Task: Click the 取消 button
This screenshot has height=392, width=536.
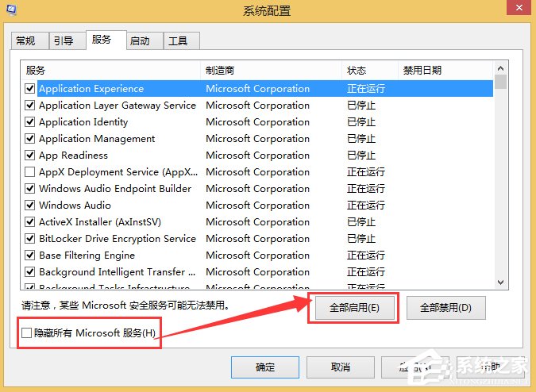Action: [x=341, y=367]
